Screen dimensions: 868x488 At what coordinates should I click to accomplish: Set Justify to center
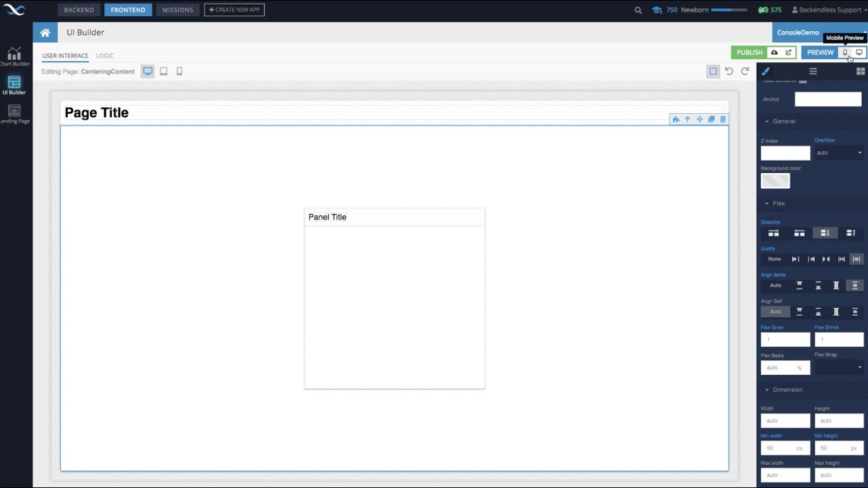click(x=826, y=259)
